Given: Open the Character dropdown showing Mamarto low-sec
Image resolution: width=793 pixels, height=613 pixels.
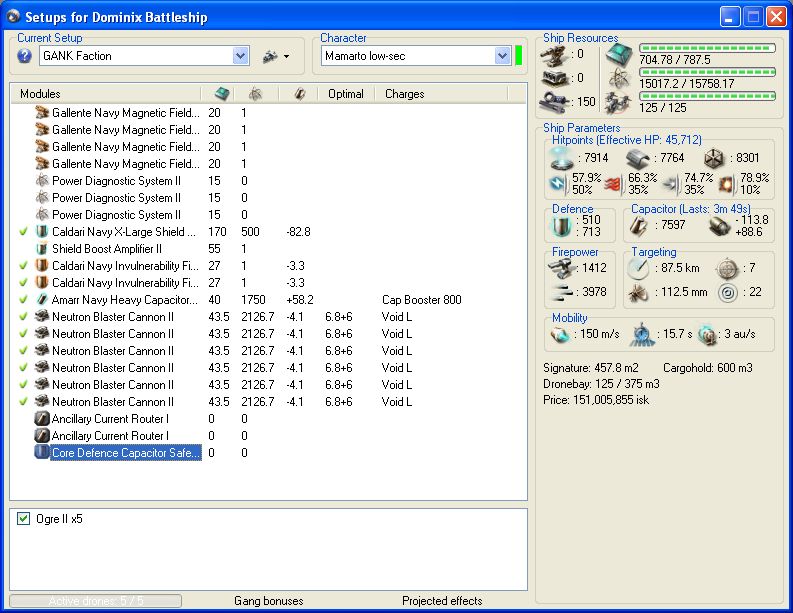Looking at the screenshot, I should click(500, 56).
